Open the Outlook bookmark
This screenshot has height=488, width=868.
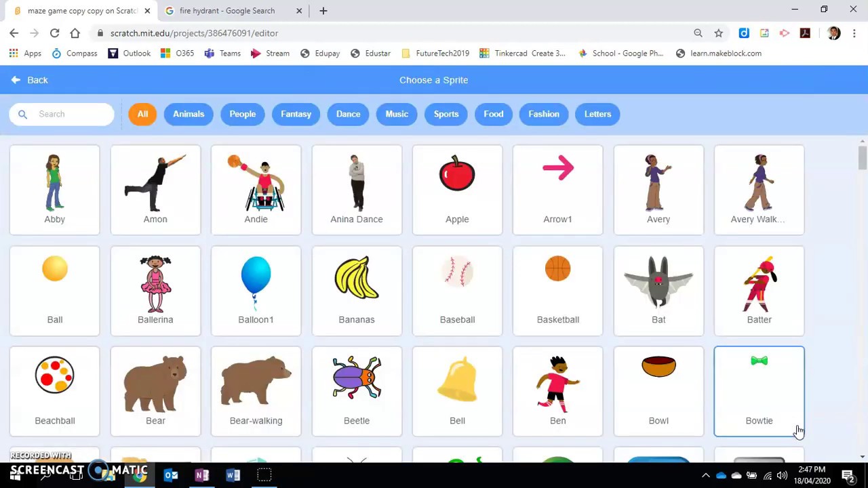129,54
